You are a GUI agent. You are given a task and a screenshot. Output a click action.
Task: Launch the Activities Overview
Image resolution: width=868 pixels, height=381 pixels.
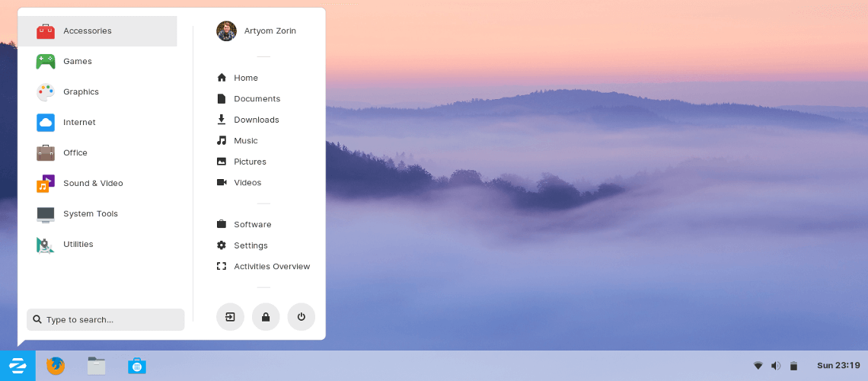coord(271,267)
